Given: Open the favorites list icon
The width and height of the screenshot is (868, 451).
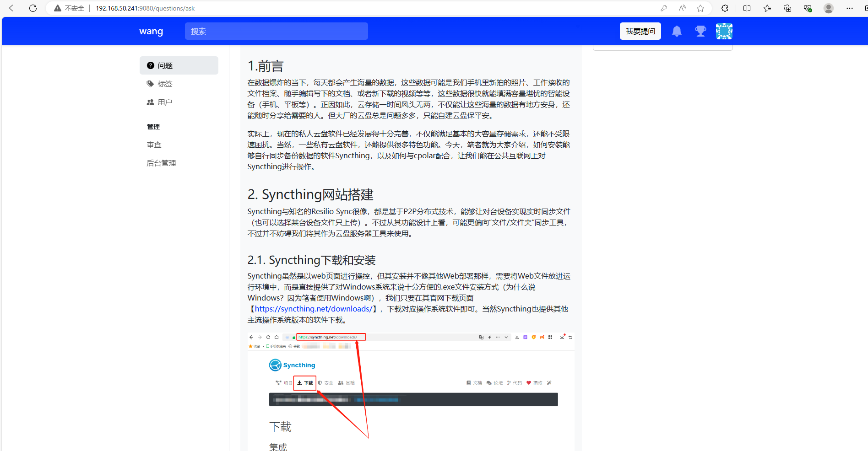Looking at the screenshot, I should (x=767, y=8).
